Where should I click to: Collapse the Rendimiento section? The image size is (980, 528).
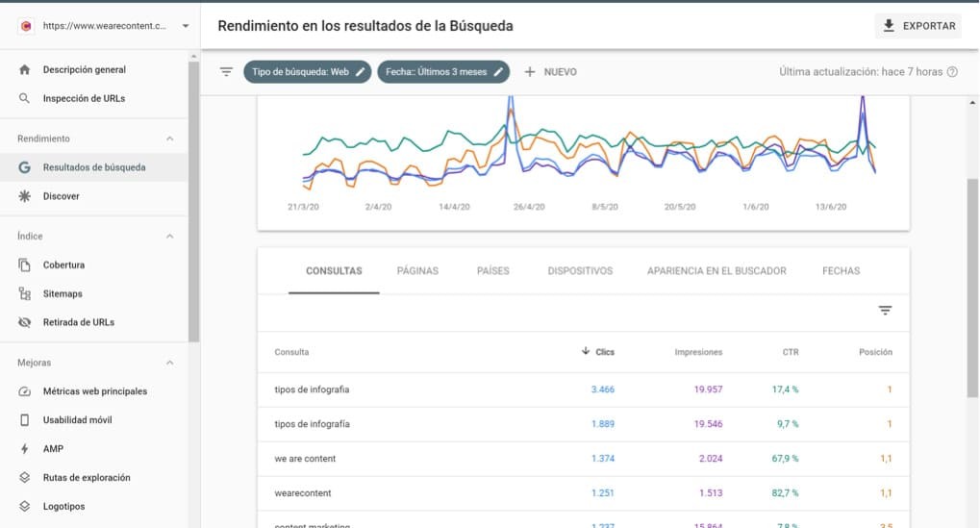[x=170, y=138]
